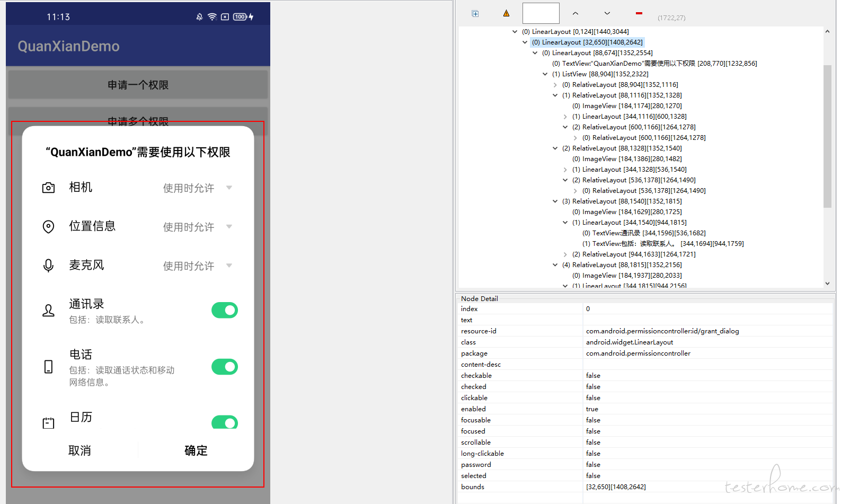
Task: Click the Wi-Fi icon in phone status bar
Action: tap(212, 17)
